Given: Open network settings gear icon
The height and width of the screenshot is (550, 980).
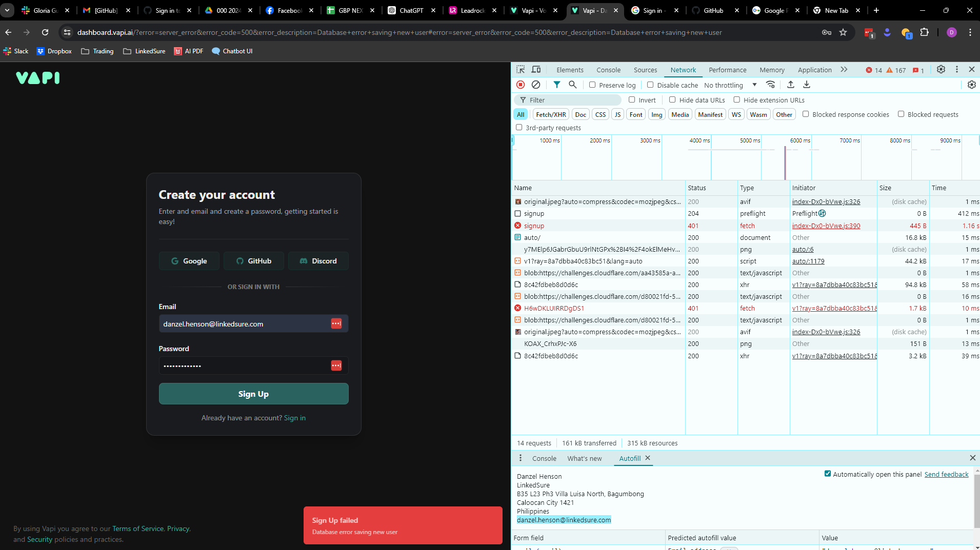Looking at the screenshot, I should point(972,85).
